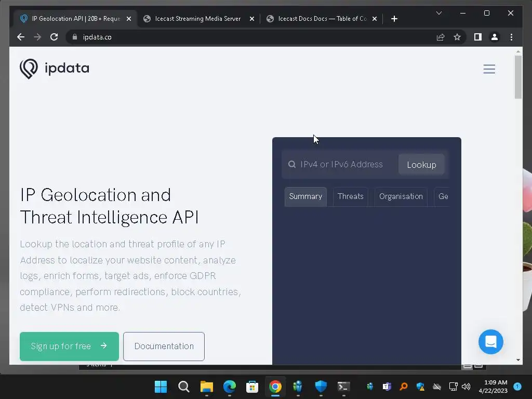
Task: Click the scrollbar down arrow
Action: point(518,360)
